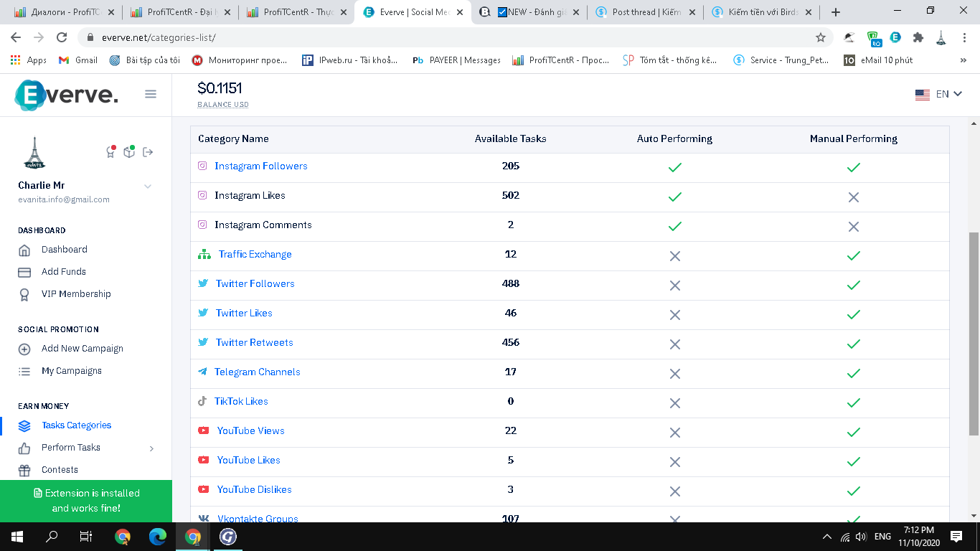
Task: Click the TikTok icon beside TikTok Likes
Action: pos(202,401)
